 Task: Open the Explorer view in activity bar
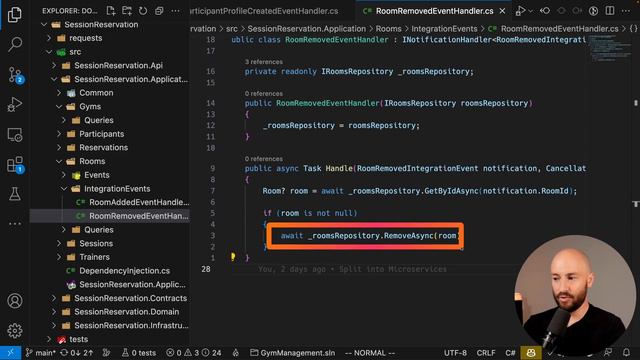pos(15,15)
